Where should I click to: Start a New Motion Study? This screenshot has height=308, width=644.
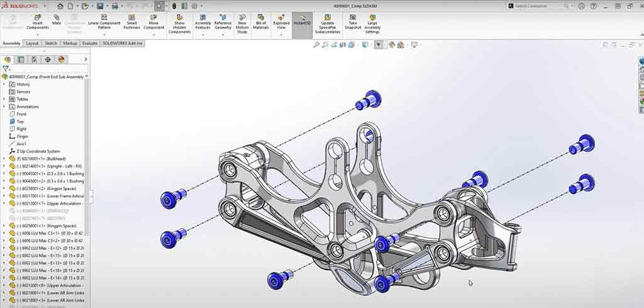(x=242, y=24)
